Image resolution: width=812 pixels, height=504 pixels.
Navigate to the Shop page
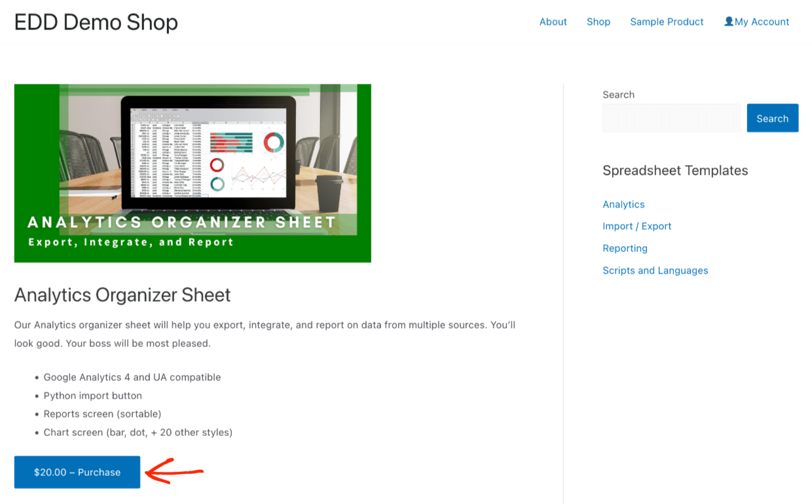[598, 22]
